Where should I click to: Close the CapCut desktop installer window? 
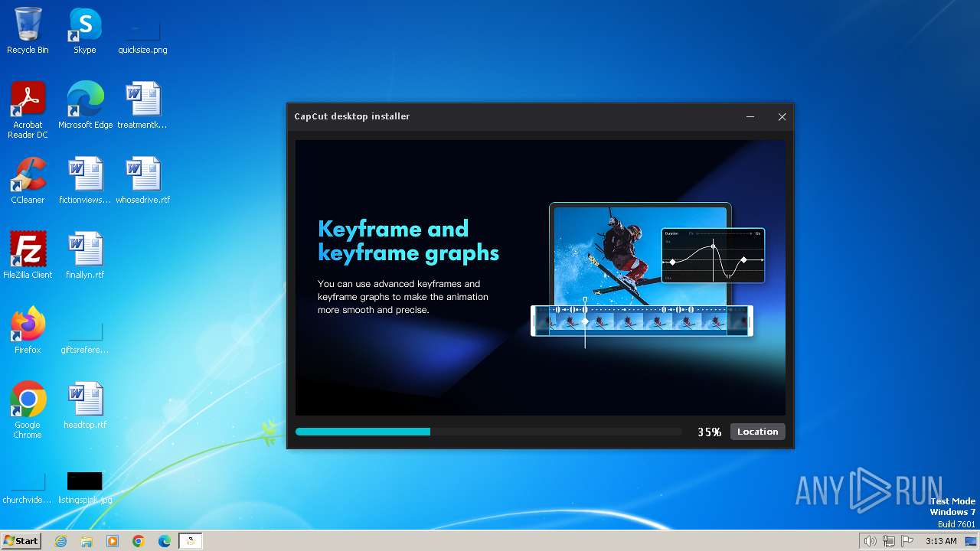[782, 117]
